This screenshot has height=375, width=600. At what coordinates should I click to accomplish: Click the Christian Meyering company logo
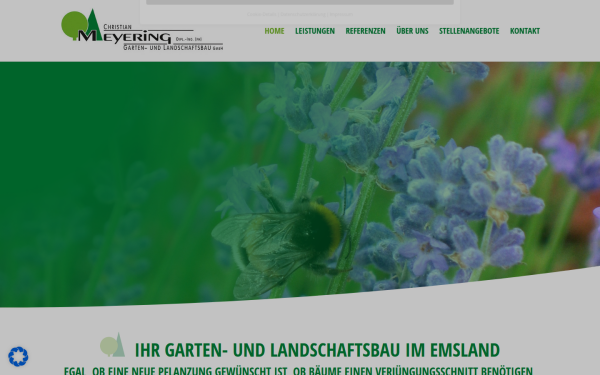click(x=142, y=30)
